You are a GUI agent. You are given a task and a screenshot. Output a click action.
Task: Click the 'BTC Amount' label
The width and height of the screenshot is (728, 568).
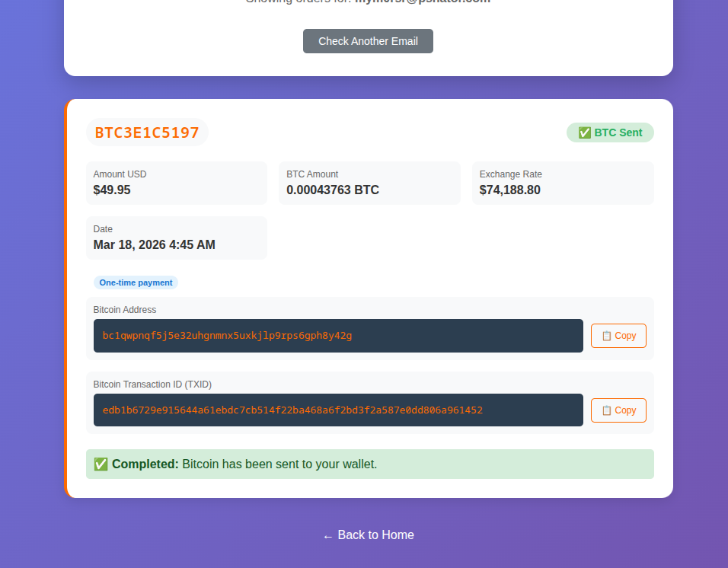[x=312, y=174]
